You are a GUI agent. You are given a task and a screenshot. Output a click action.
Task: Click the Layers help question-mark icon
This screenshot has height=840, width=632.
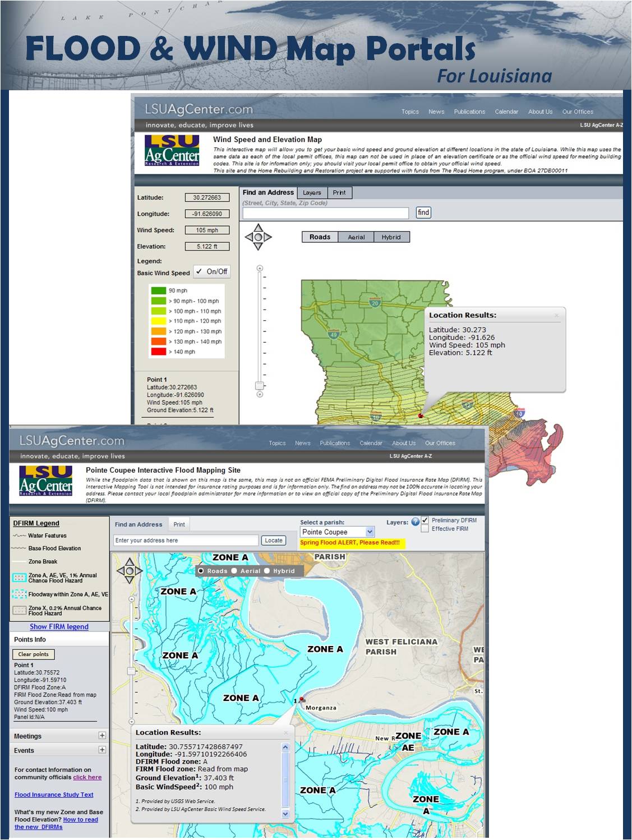pyautogui.click(x=415, y=522)
